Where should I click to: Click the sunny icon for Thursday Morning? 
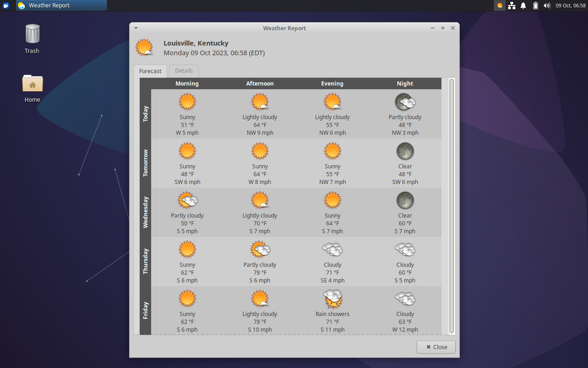[x=187, y=249]
